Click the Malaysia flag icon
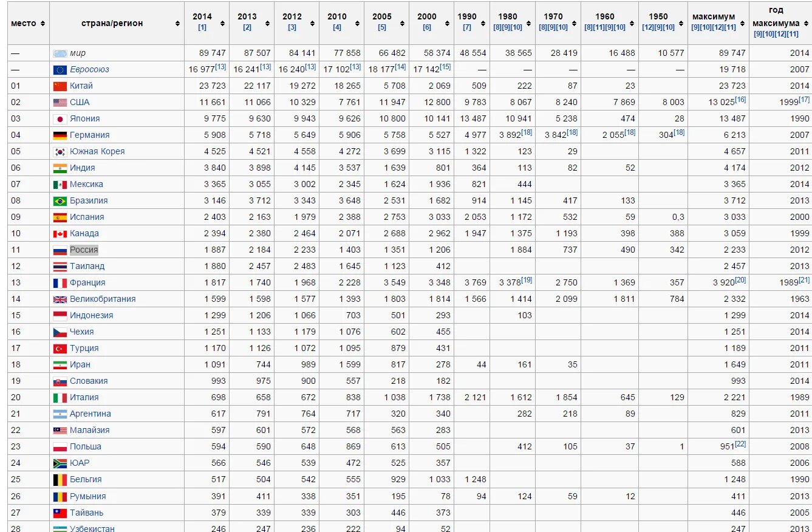Screen dimensions: 812x532 60,431
